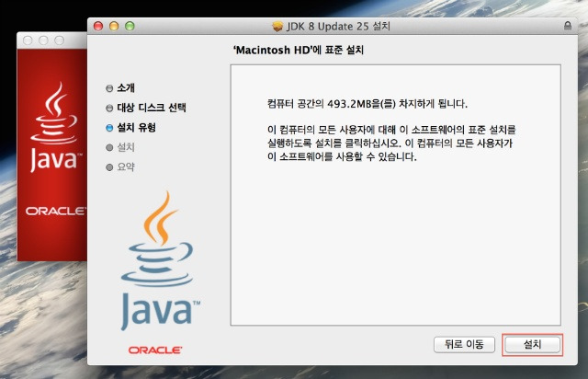Select the 소개 step in sidebar
Image resolution: width=588 pixels, height=379 pixels.
pyautogui.click(x=126, y=88)
